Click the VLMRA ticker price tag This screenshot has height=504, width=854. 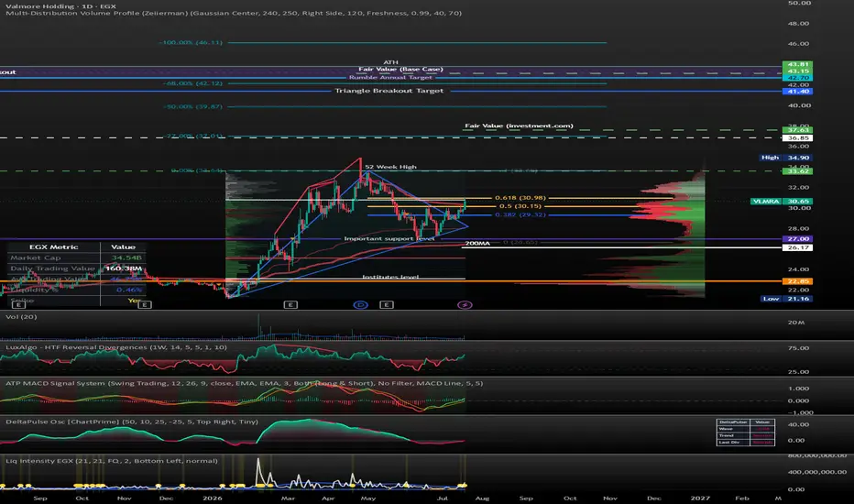point(766,201)
